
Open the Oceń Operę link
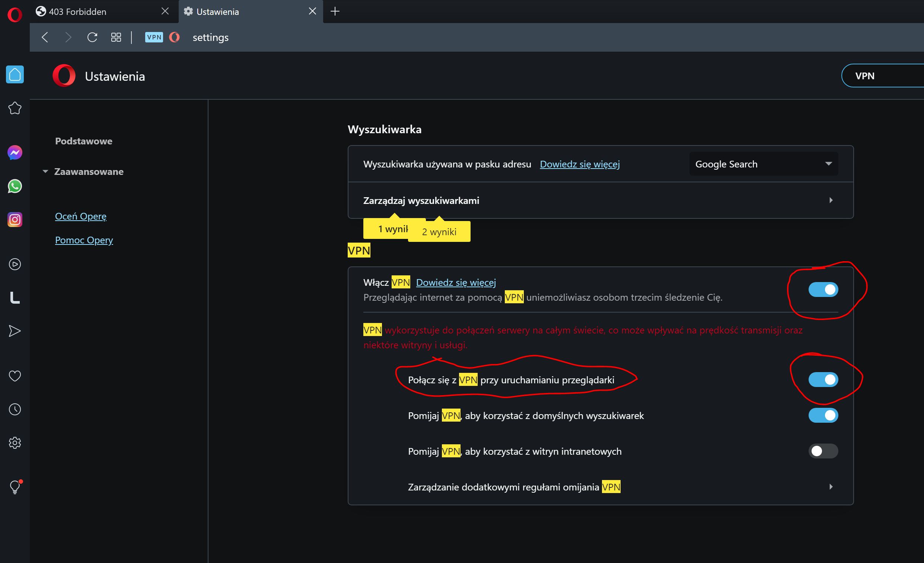pyautogui.click(x=81, y=216)
